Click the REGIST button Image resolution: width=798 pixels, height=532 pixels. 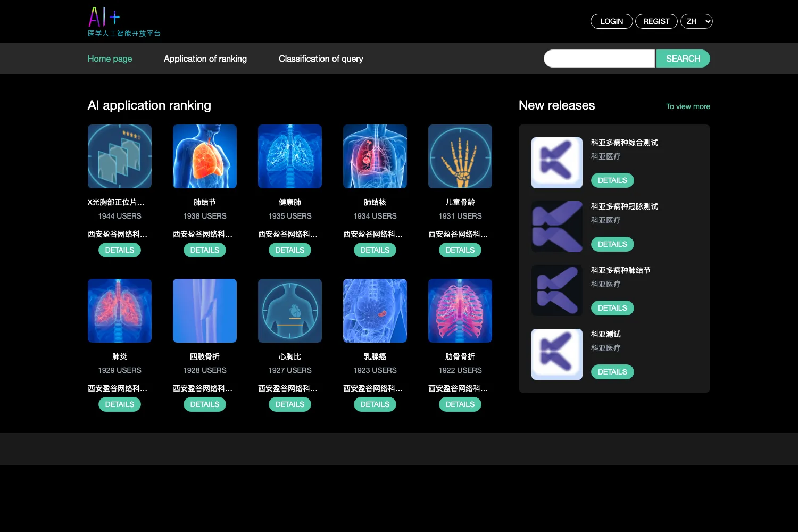tap(656, 21)
